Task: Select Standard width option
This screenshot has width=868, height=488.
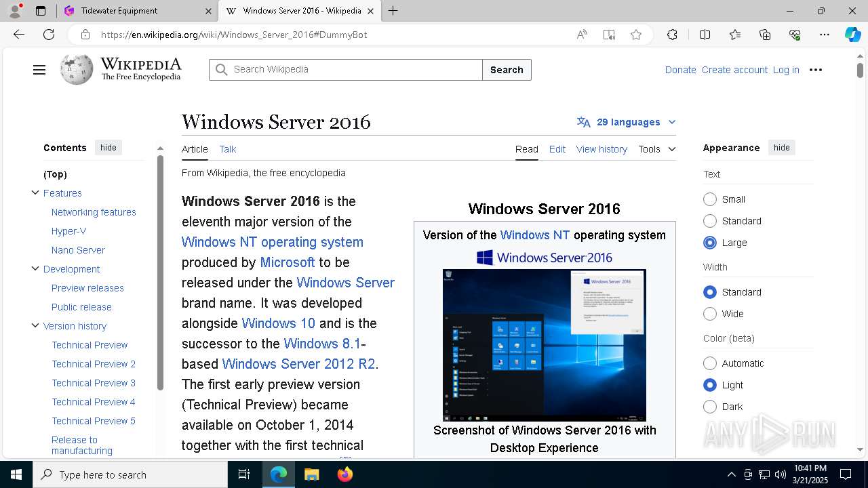Action: click(x=710, y=292)
